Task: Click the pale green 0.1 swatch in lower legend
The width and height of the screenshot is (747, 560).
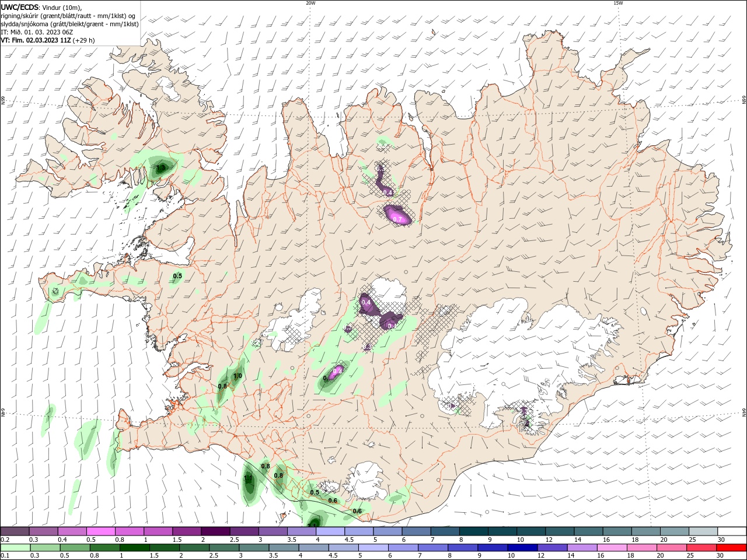Action: [x=15, y=548]
